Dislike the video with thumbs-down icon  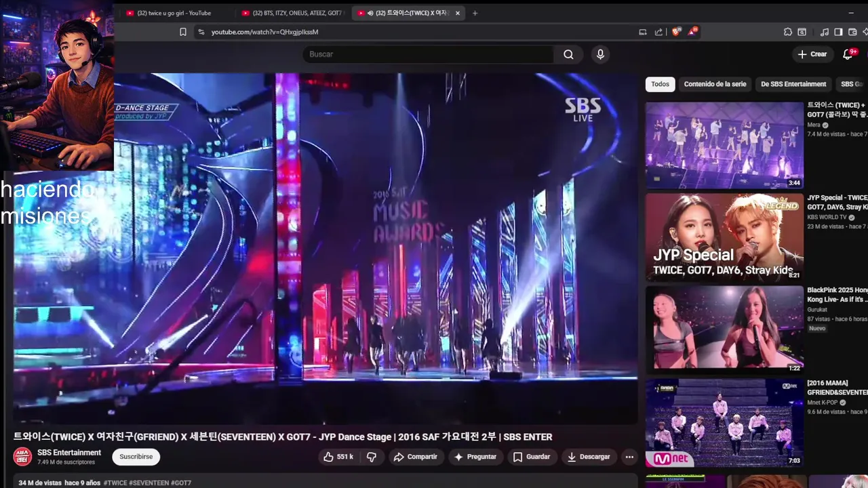pyautogui.click(x=372, y=457)
